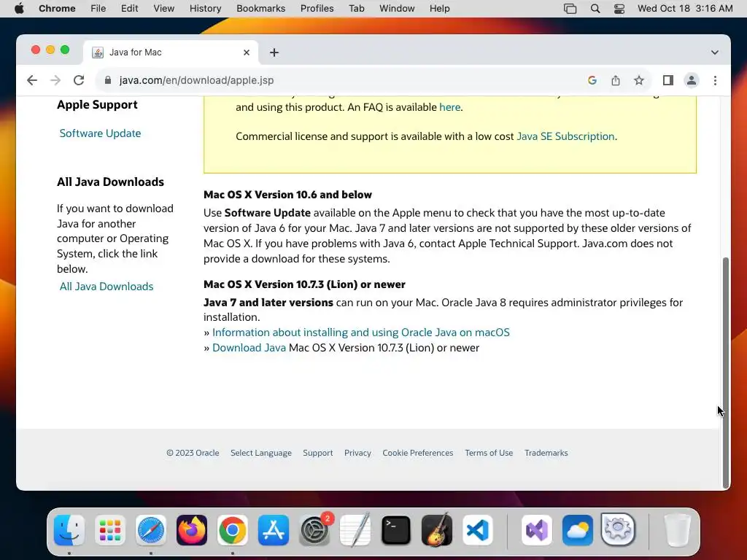Open the Chrome menu in menu bar
The width and height of the screenshot is (747, 560).
click(57, 9)
